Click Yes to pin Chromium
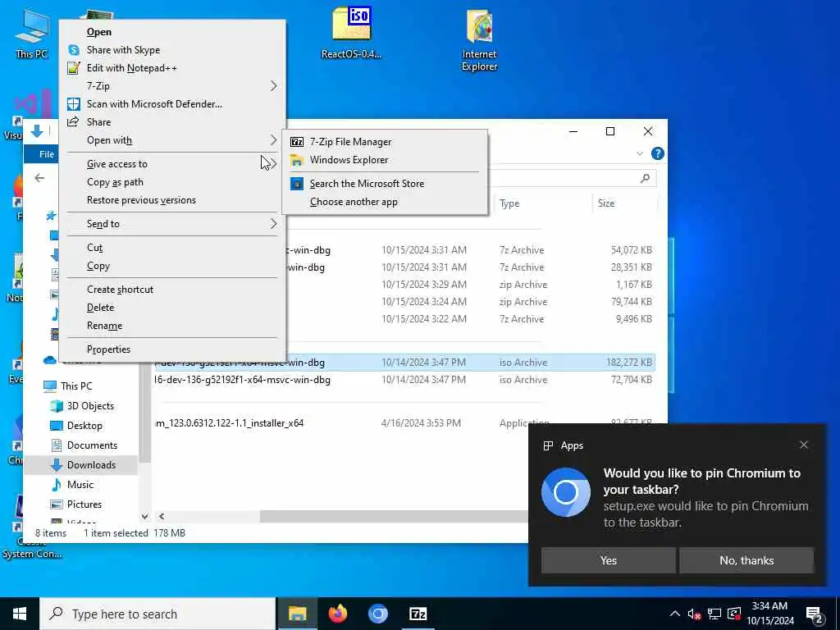This screenshot has width=840, height=630. click(x=608, y=560)
